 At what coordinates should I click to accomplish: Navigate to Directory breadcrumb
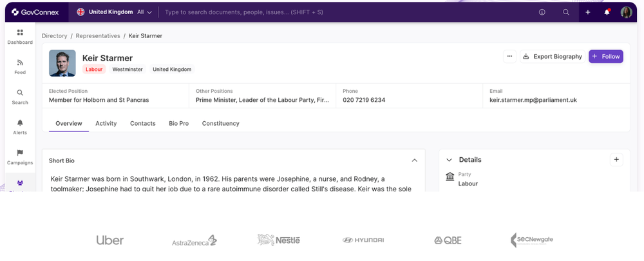point(54,35)
